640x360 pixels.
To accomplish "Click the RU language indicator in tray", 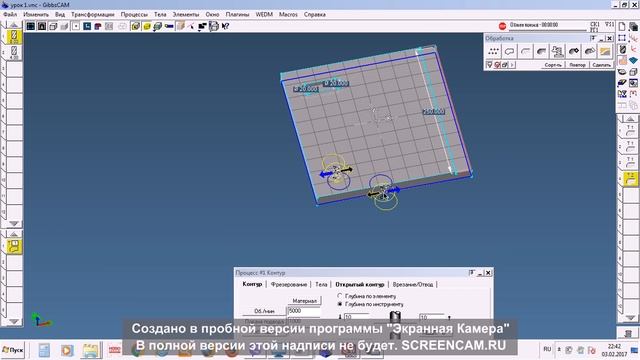I will (547, 349).
